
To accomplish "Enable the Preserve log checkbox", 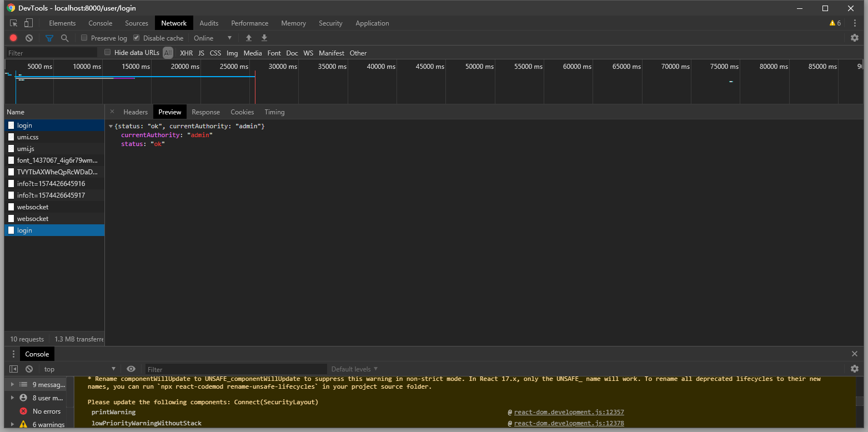I will pos(84,38).
